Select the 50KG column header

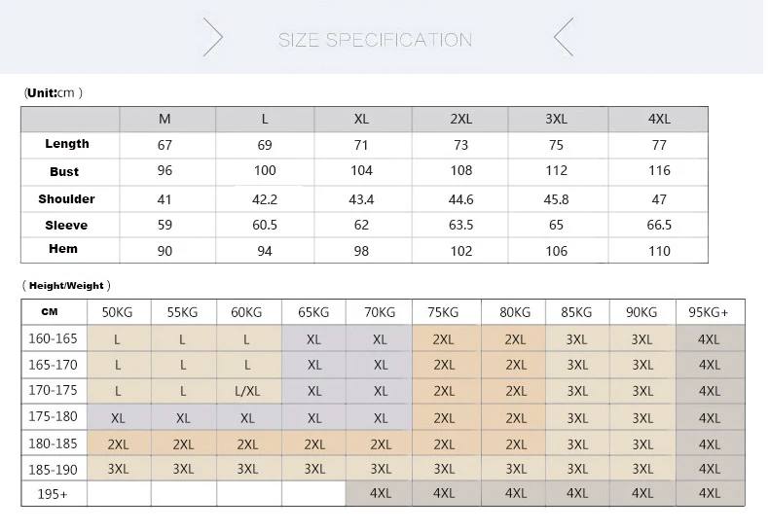click(x=118, y=312)
